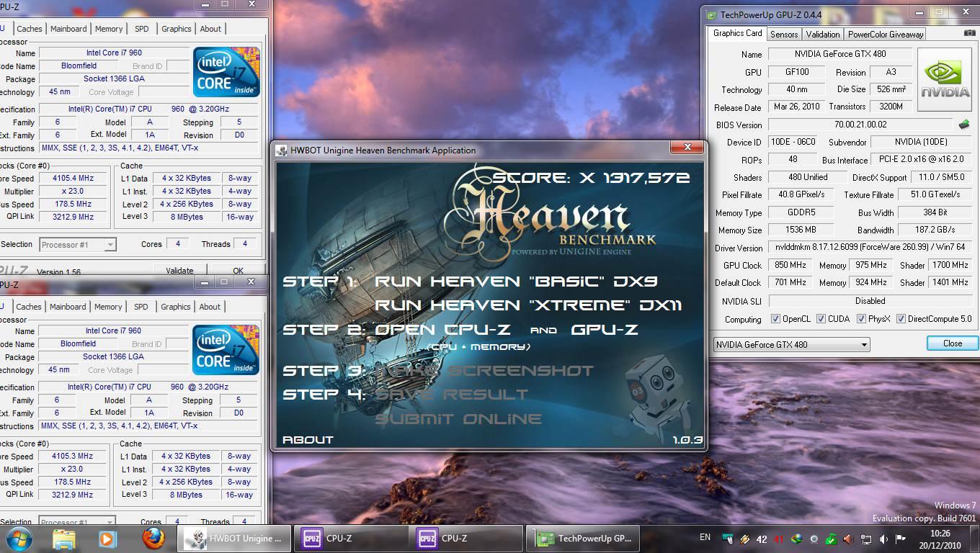This screenshot has width=980, height=553.
Task: Run Heaven "Xtreme" DX11 benchmark
Action: click(x=528, y=305)
